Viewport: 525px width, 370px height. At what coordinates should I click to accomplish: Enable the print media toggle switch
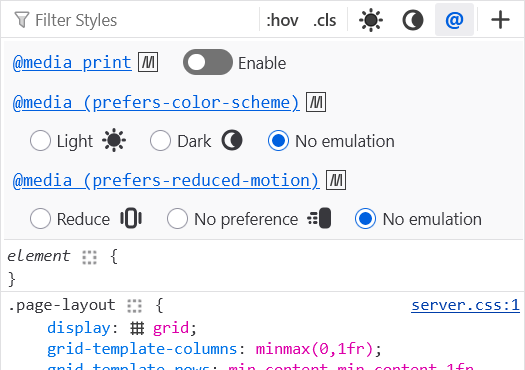(x=208, y=62)
